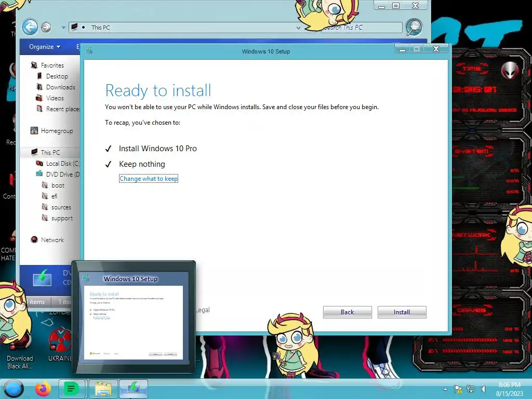The width and height of the screenshot is (532, 399).
Task: Click the Legal link in Setup
Action: [x=203, y=310]
